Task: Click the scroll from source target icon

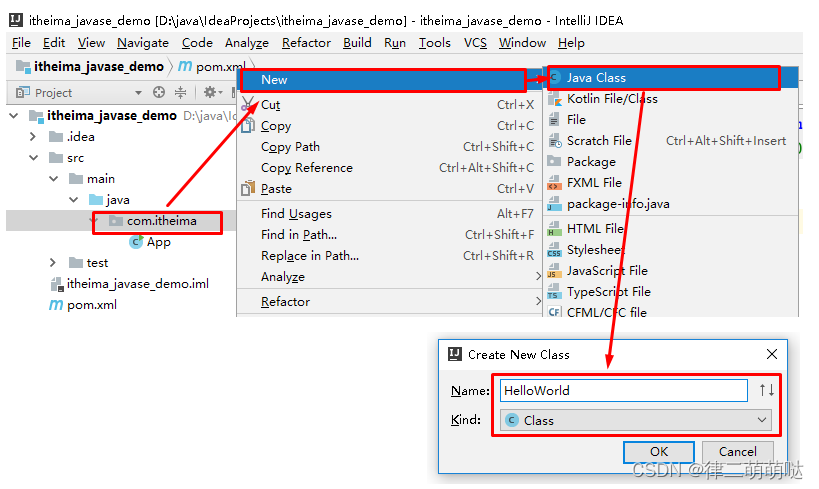Action: click(159, 92)
